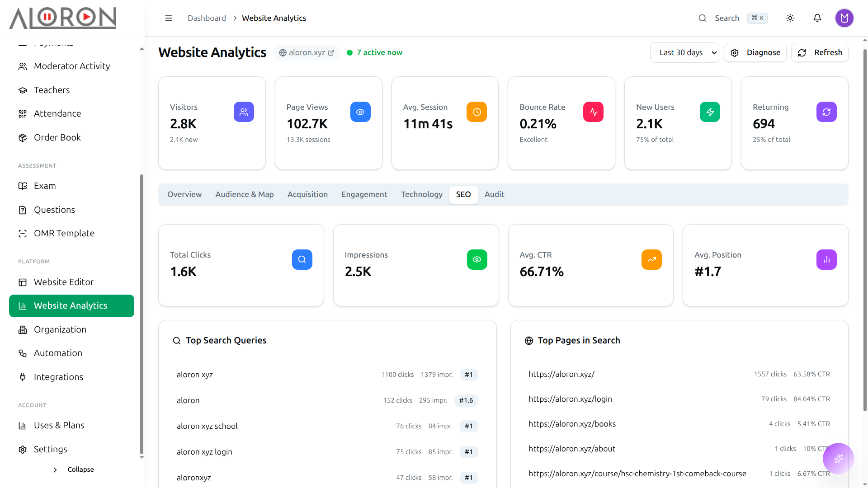The image size is (868, 488).
Task: Click the Returning refresh-arrows icon
Action: point(826,112)
